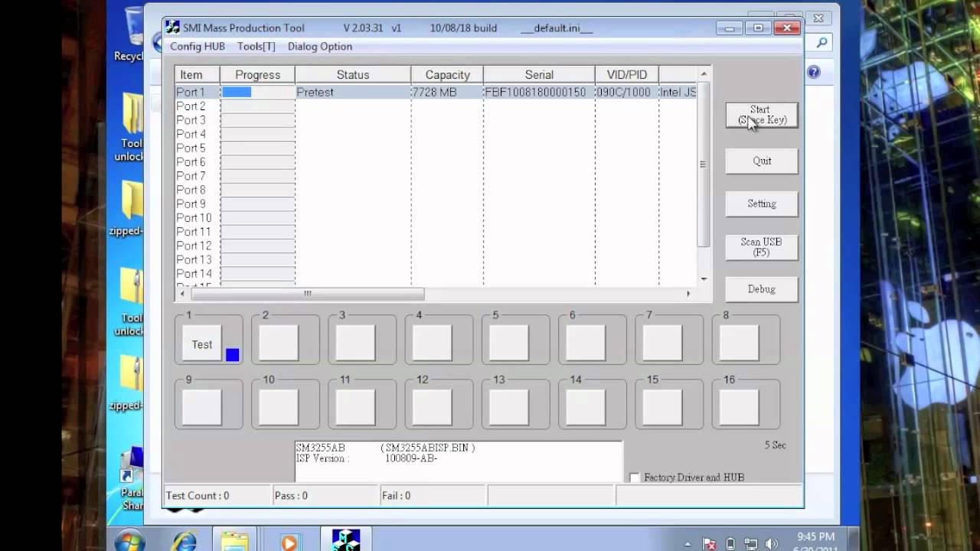Click the VID/PID column header
Image resolution: width=980 pixels, height=551 pixels.
click(627, 75)
